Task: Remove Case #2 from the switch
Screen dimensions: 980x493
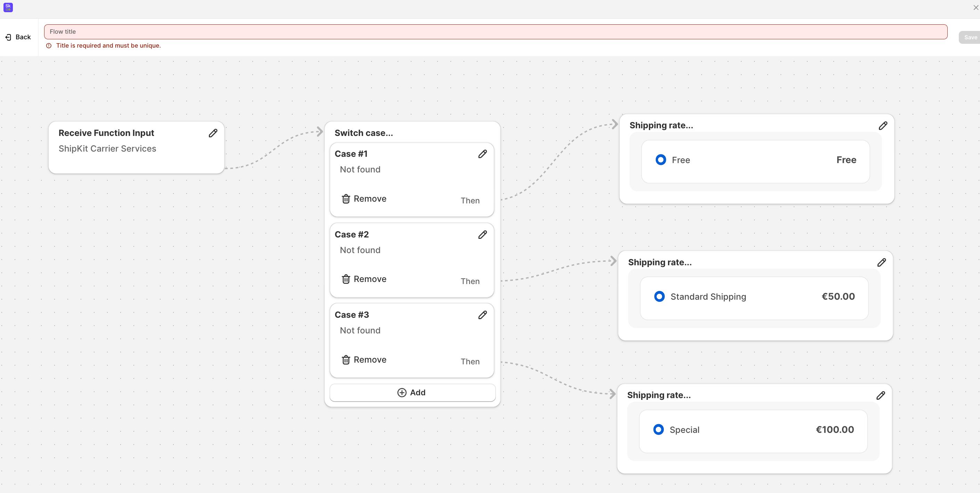Action: click(x=364, y=279)
